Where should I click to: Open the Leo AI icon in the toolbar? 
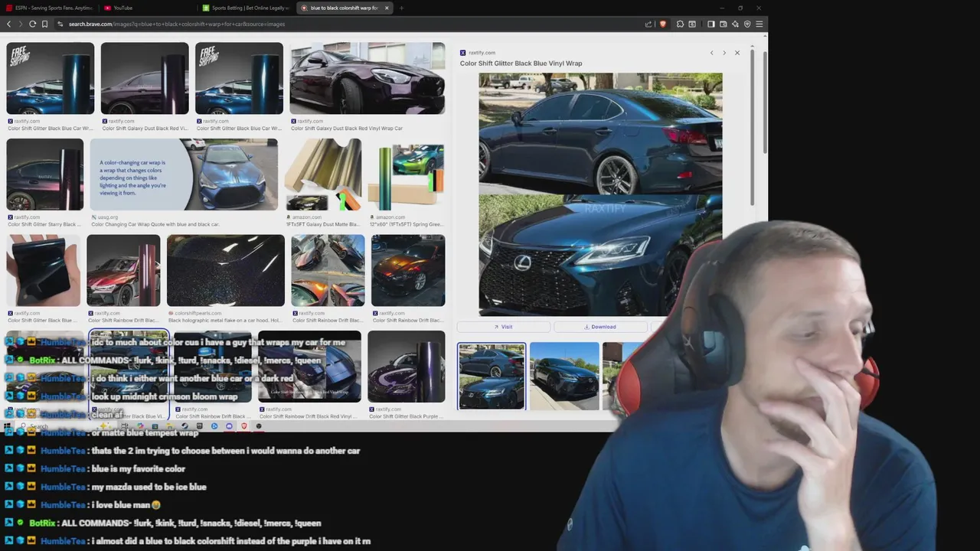(x=735, y=24)
